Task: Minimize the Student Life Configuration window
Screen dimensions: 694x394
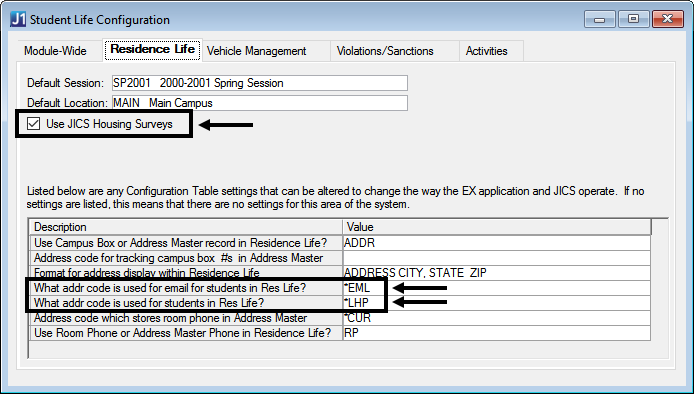Action: point(600,19)
